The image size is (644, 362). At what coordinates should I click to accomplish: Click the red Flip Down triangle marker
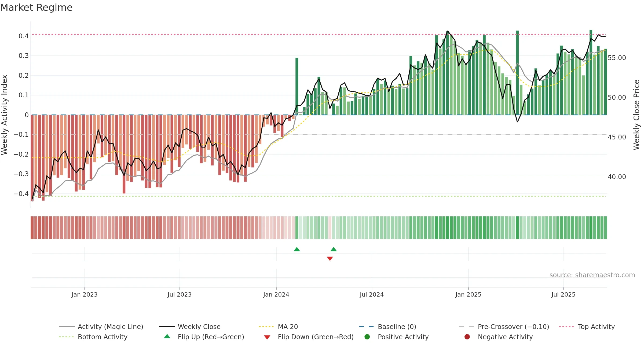pos(330,258)
